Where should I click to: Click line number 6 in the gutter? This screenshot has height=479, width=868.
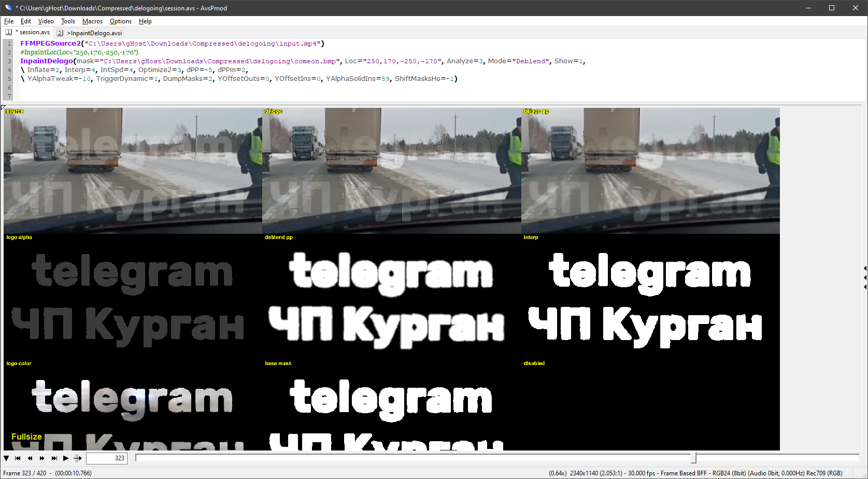pos(9,88)
